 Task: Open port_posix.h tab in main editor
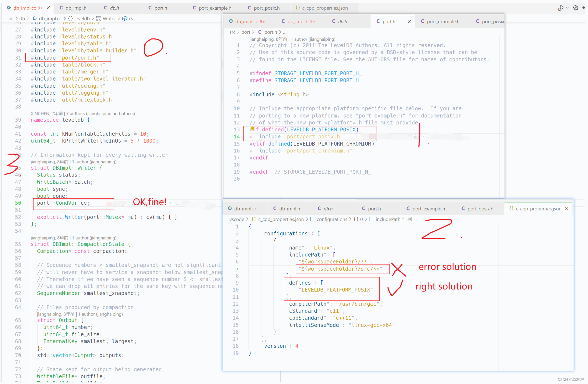pyautogui.click(x=267, y=8)
